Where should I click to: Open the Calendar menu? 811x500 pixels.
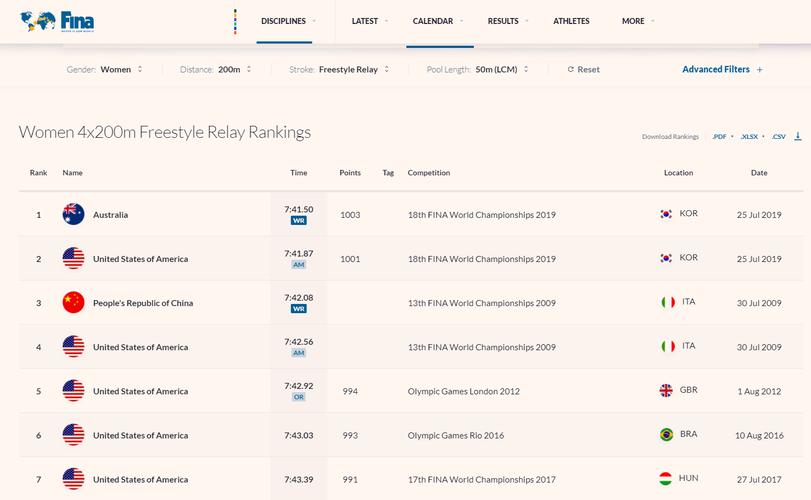pos(433,21)
